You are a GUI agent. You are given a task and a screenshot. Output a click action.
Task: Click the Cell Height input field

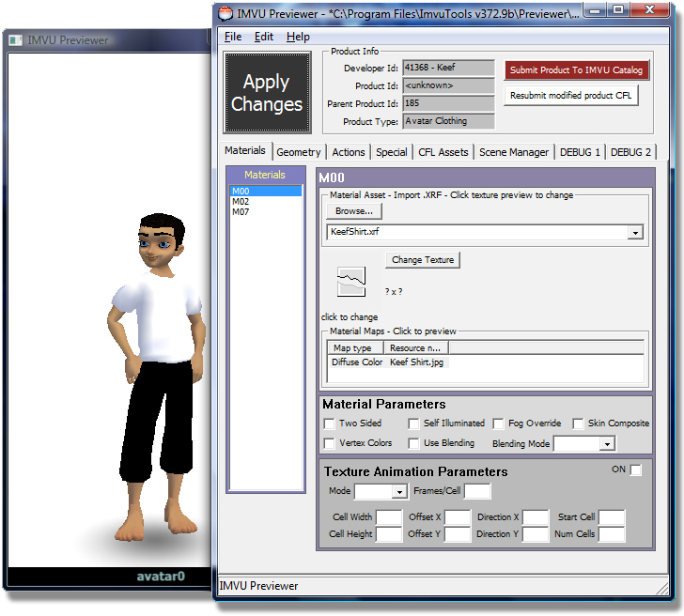[389, 534]
